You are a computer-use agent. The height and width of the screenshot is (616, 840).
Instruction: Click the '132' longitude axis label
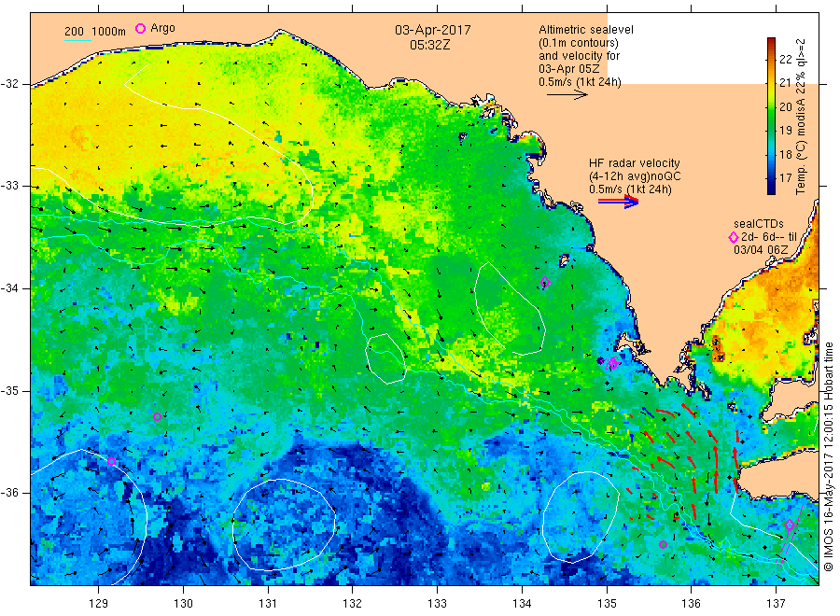[x=353, y=604]
